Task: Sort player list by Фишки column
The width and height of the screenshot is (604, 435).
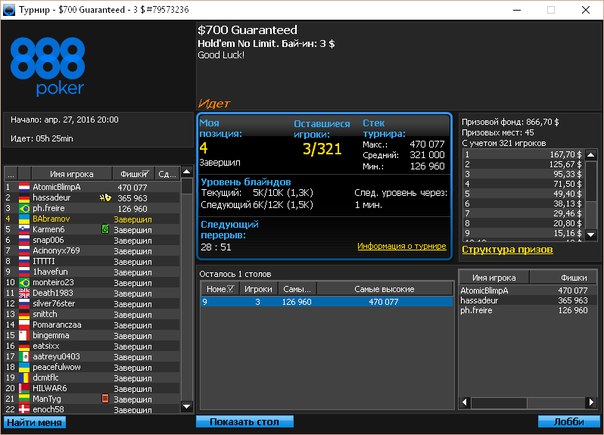Action: click(x=133, y=174)
